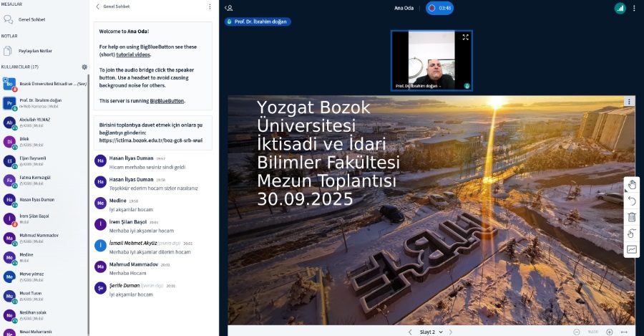Toggle the user list panel icon

[x=229, y=8]
